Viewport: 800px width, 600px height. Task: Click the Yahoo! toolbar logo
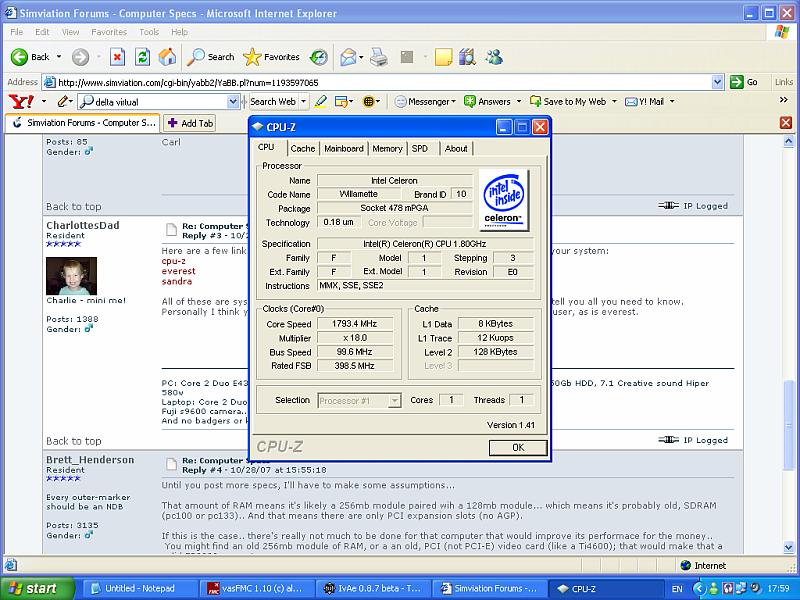tap(21, 101)
